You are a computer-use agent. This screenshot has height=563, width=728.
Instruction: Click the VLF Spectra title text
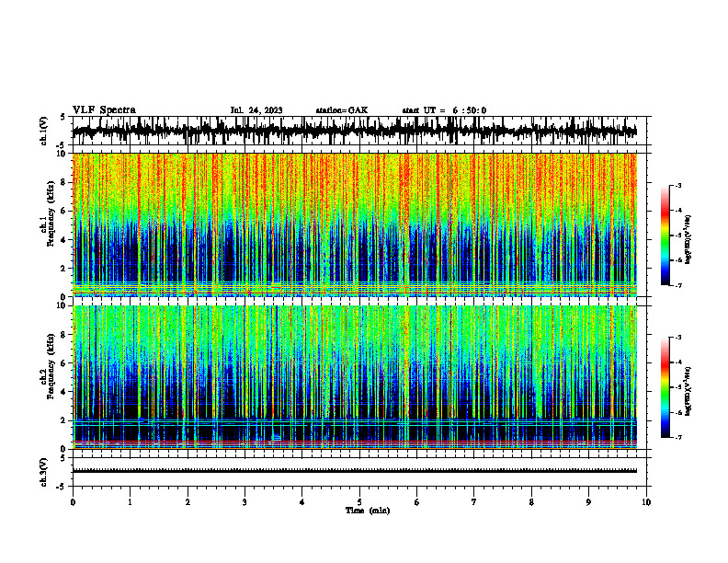click(x=104, y=110)
